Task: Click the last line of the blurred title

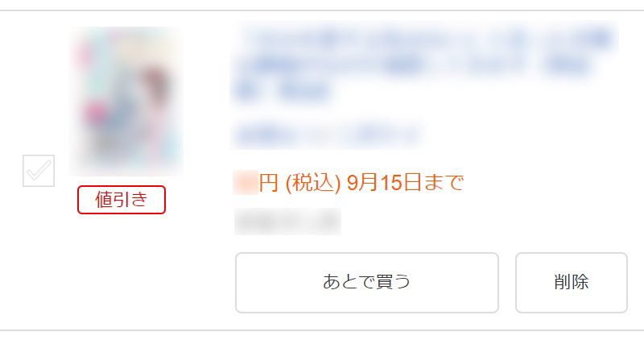Action: 283,92
